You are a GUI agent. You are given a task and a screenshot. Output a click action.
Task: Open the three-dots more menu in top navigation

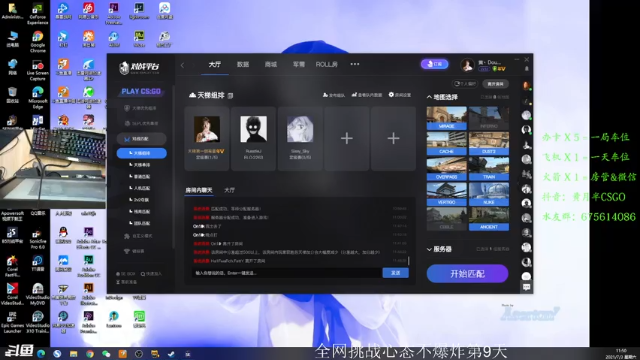[x=355, y=64]
